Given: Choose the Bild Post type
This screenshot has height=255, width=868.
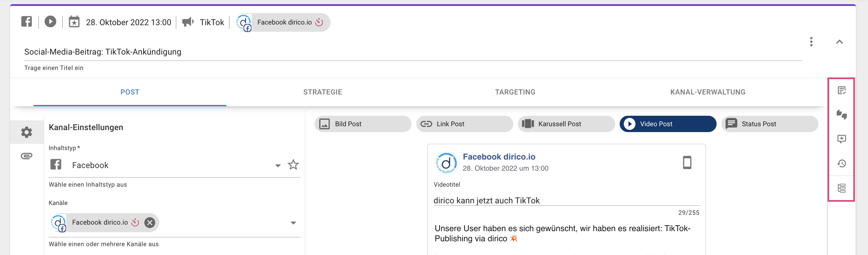Looking at the screenshot, I should point(363,124).
